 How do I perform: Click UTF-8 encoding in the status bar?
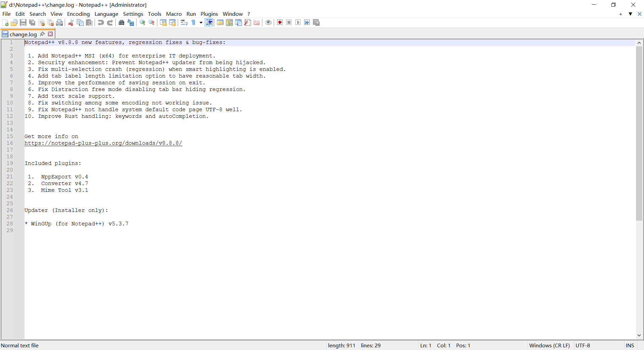click(583, 345)
